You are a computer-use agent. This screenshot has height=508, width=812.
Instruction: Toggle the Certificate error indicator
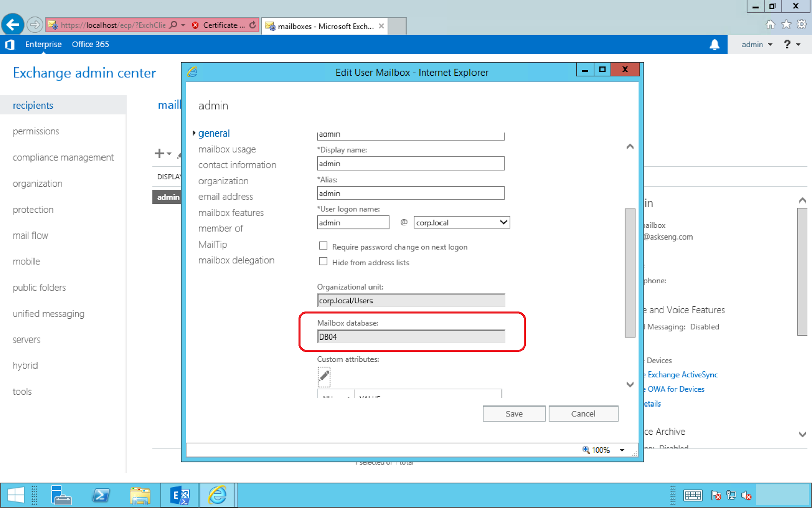click(218, 24)
